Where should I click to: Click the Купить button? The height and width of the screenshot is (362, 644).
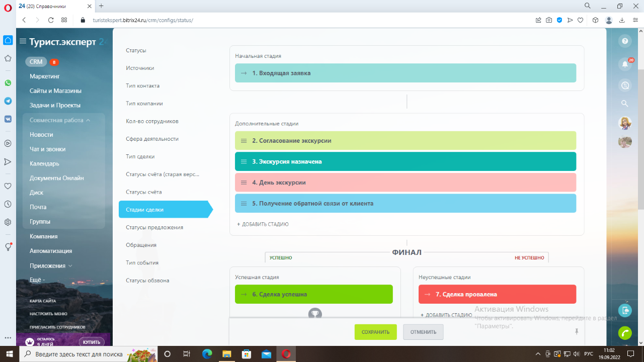pos(91,342)
